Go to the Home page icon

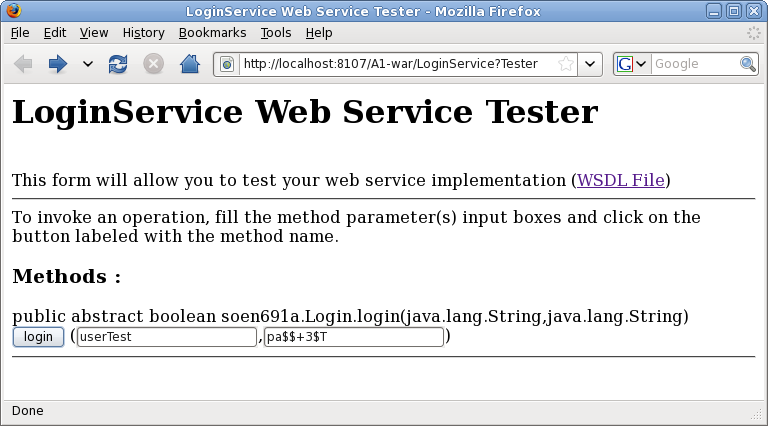pyautogui.click(x=190, y=64)
